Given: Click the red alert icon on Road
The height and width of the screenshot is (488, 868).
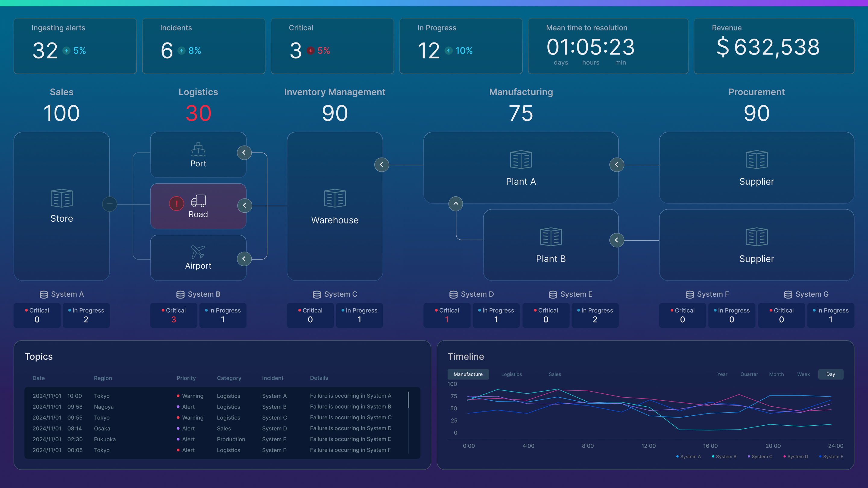Looking at the screenshot, I should tap(176, 203).
